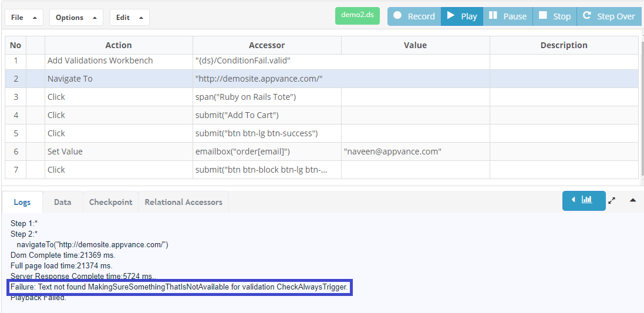This screenshot has height=313, width=644.
Task: Open the Edit dropdown menu
Action: [x=129, y=18]
